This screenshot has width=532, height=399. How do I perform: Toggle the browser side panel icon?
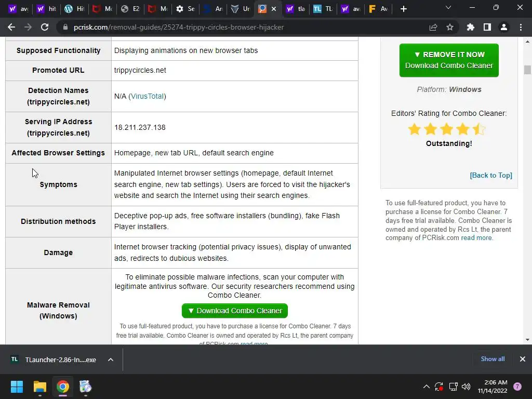coord(487,27)
